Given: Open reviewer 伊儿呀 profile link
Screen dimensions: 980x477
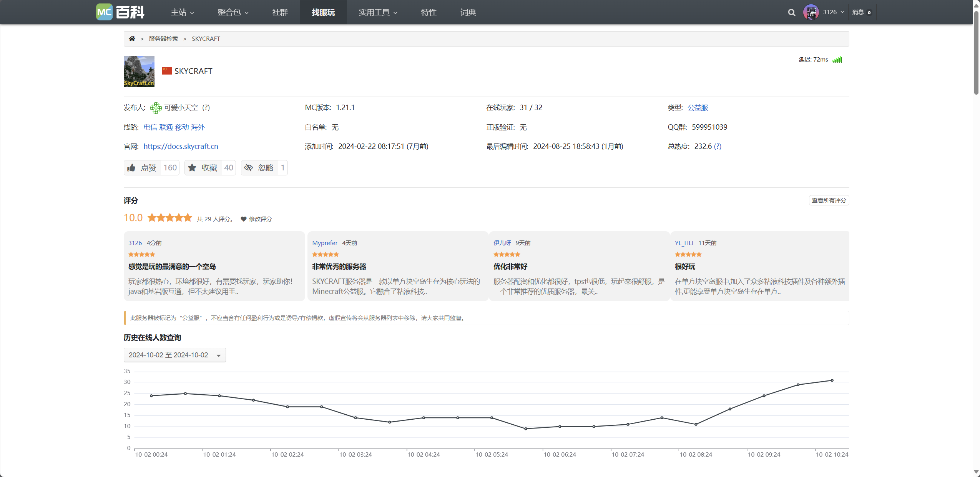Looking at the screenshot, I should (x=502, y=243).
